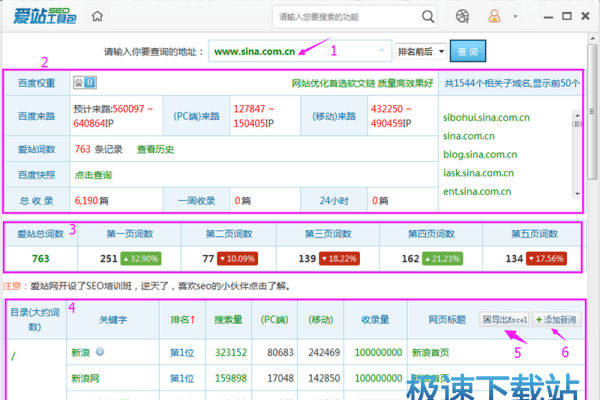600x400 pixels.
Task: Click main page vertical scrollbar thumb
Action: (x=592, y=111)
